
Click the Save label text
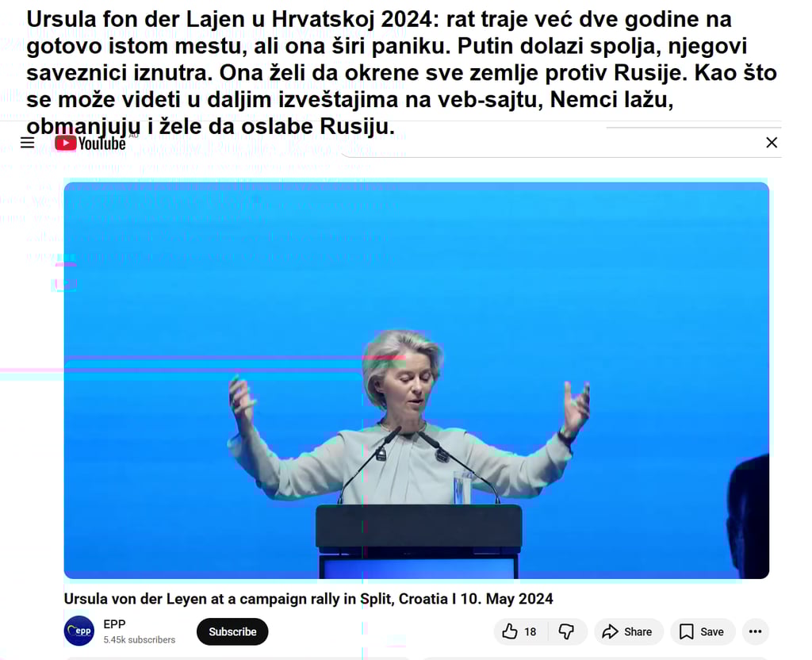pyautogui.click(x=712, y=631)
